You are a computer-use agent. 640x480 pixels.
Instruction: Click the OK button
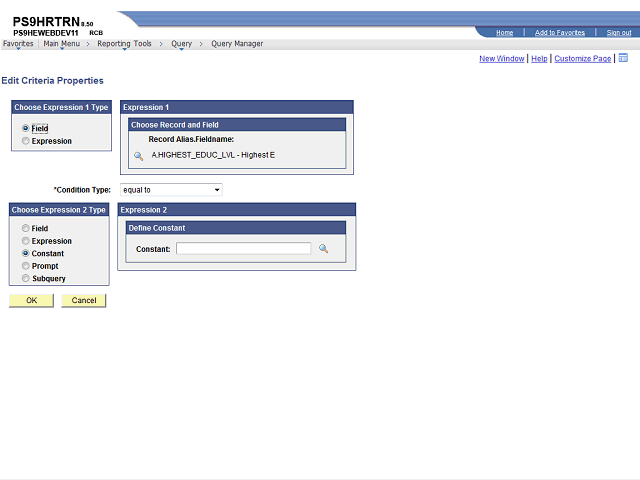(x=31, y=300)
